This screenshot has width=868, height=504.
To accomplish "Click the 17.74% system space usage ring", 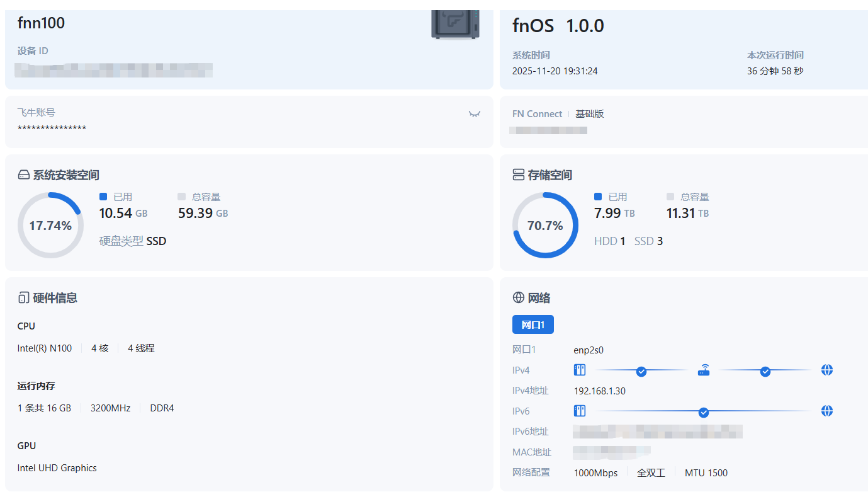I will [50, 225].
